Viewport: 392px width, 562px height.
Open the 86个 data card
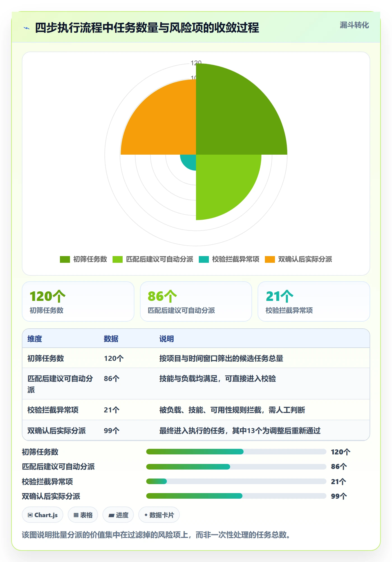point(196,301)
